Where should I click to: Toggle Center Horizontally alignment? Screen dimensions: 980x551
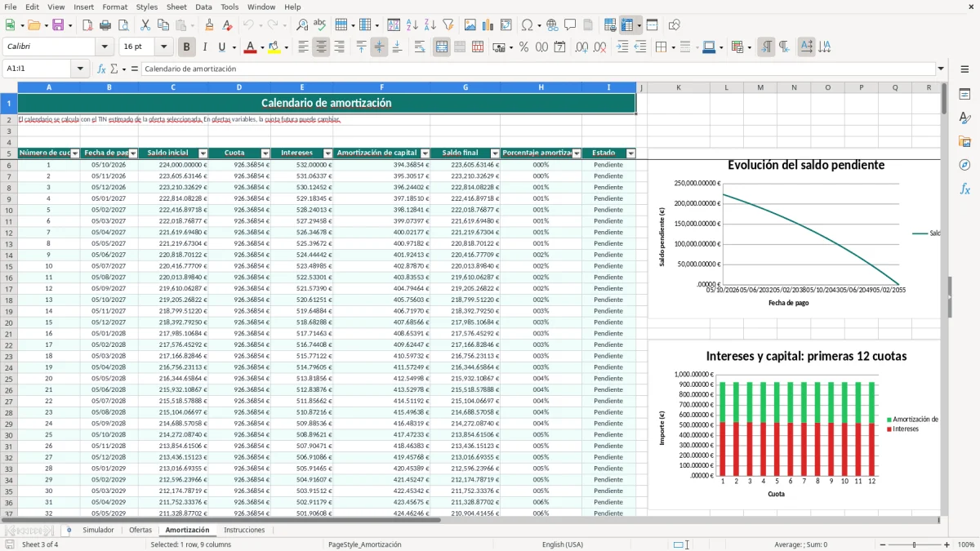pyautogui.click(x=321, y=47)
